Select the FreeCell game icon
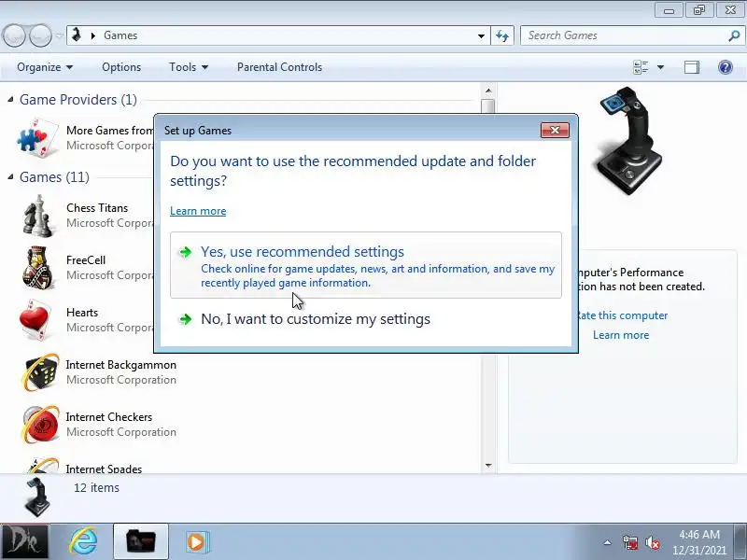This screenshot has height=560, width=747. coord(37,268)
